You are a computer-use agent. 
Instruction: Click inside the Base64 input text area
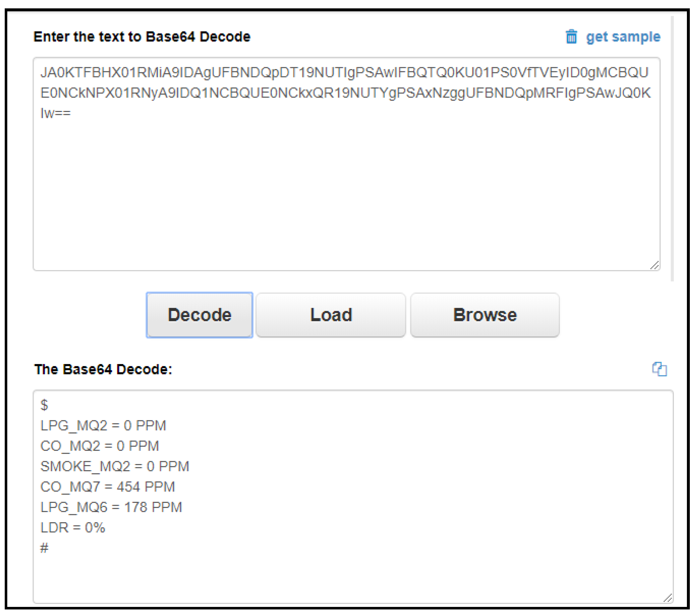point(346,182)
